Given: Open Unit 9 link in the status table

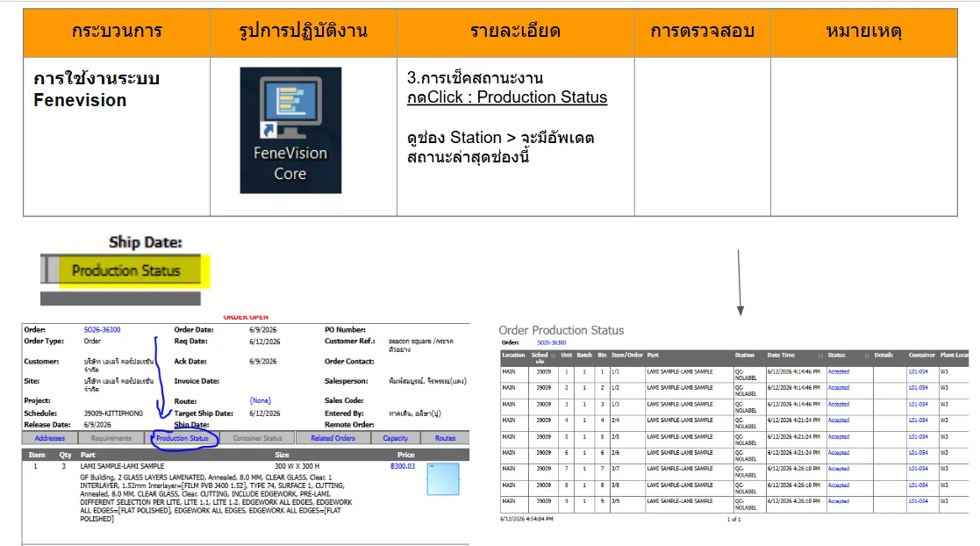Looking at the screenshot, I should click(567, 501).
